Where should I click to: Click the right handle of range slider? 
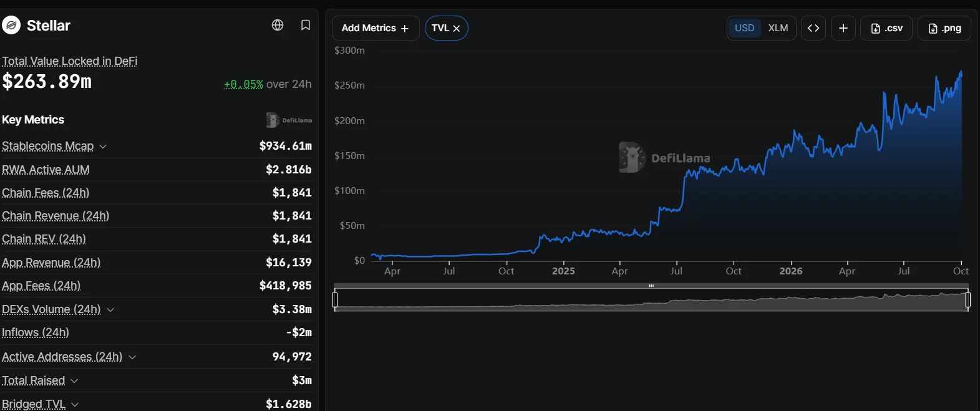(x=968, y=300)
